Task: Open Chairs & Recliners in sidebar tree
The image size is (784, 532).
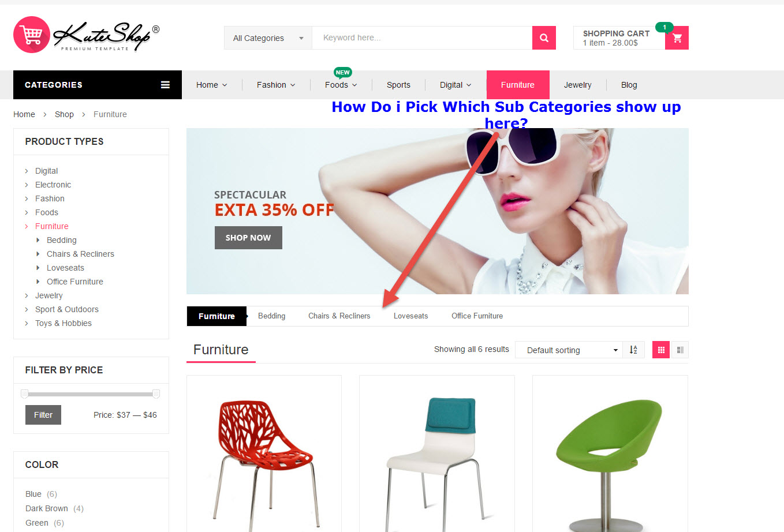Action: [80, 254]
